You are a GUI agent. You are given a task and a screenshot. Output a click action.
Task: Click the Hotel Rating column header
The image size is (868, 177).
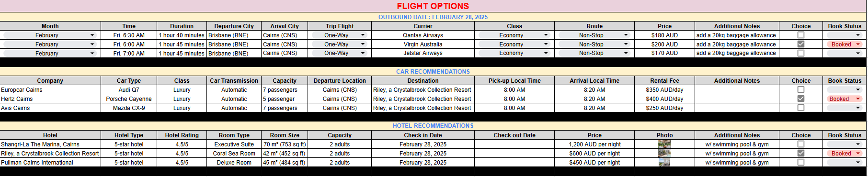[182, 135]
